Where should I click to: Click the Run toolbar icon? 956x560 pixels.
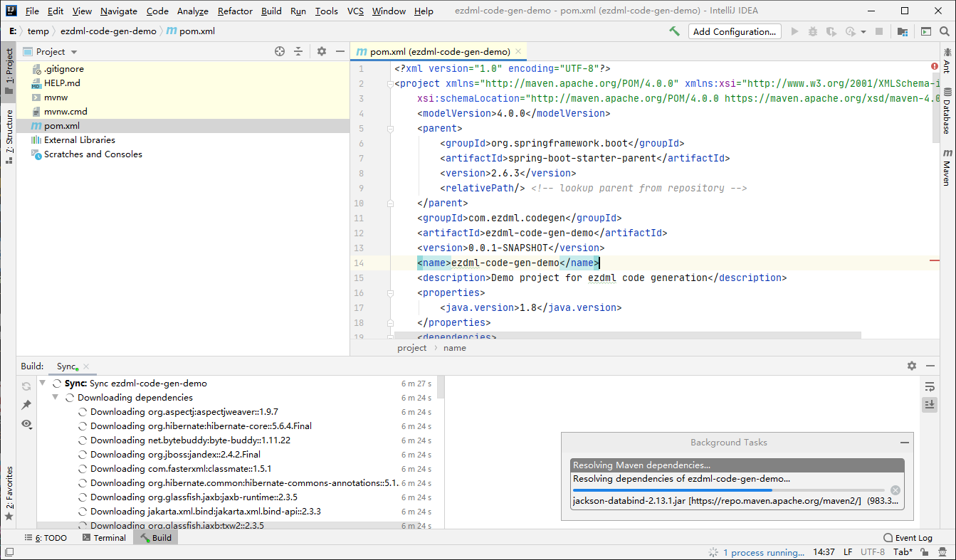tap(795, 31)
